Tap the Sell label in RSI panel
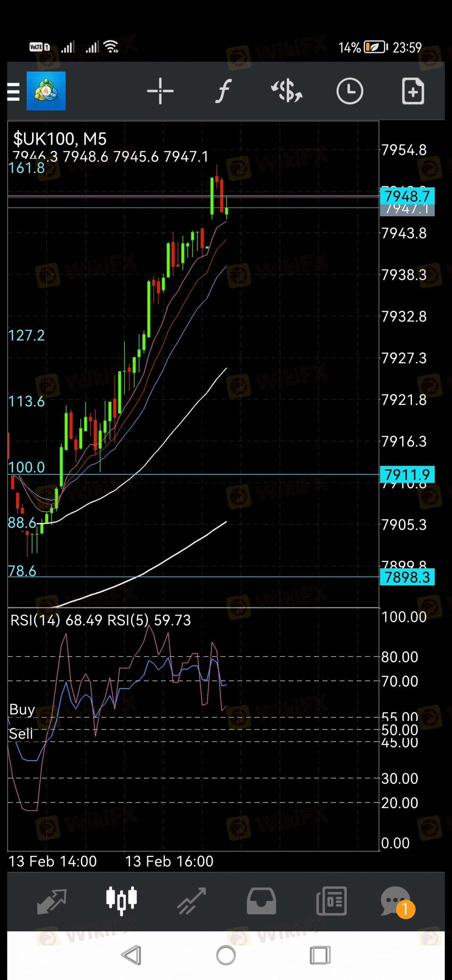The image size is (452, 980). click(21, 733)
